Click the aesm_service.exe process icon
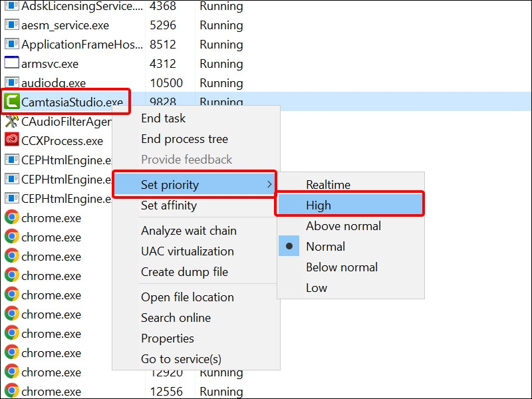 coord(11,25)
